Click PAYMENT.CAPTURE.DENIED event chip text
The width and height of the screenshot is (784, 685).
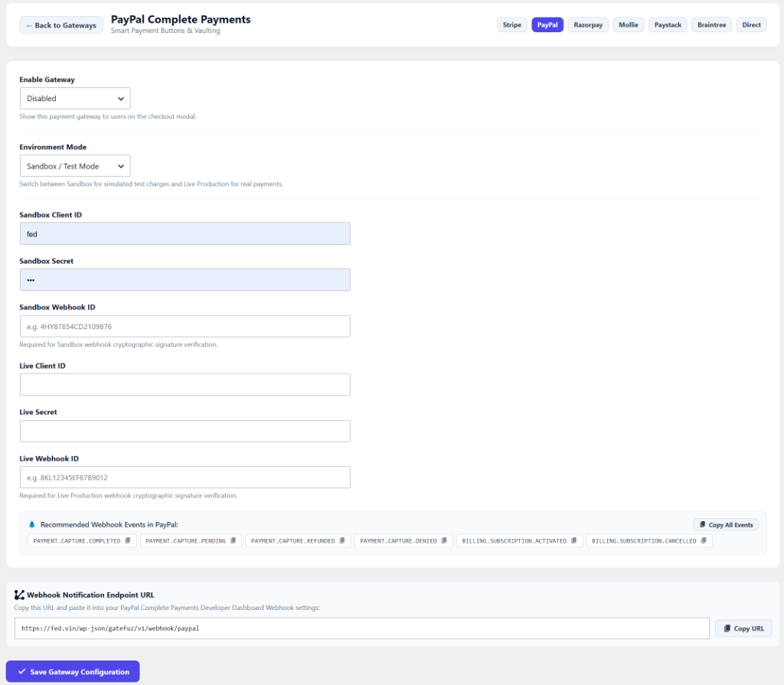tap(398, 541)
